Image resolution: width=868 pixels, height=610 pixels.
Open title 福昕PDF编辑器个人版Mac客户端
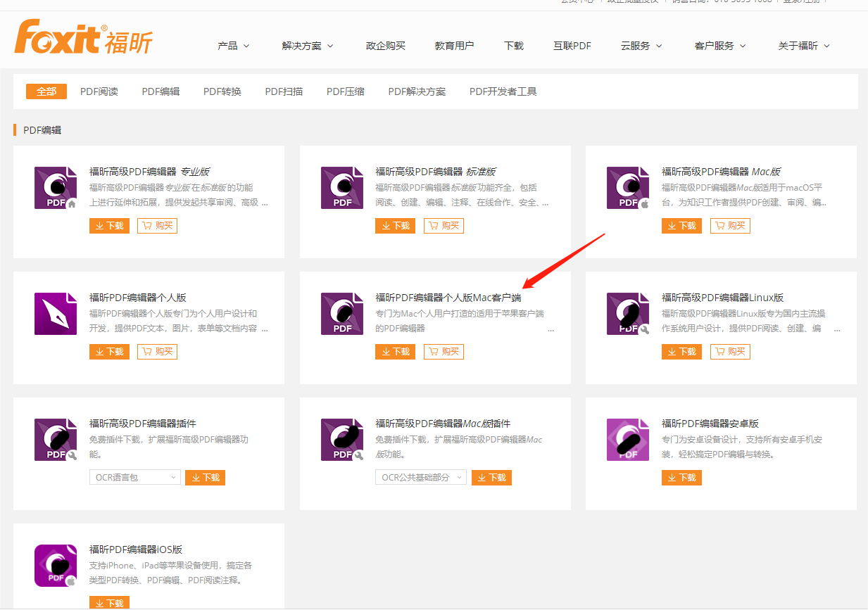pyautogui.click(x=448, y=298)
